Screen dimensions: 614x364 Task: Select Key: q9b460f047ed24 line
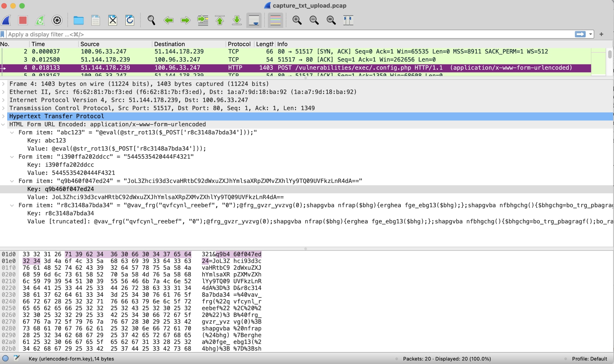click(306, 189)
